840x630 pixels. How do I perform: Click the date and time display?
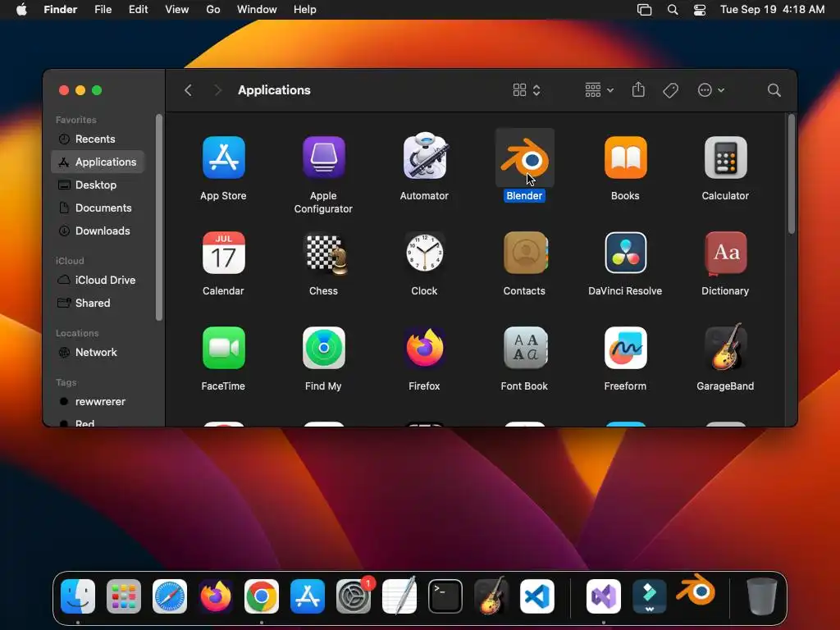772,10
